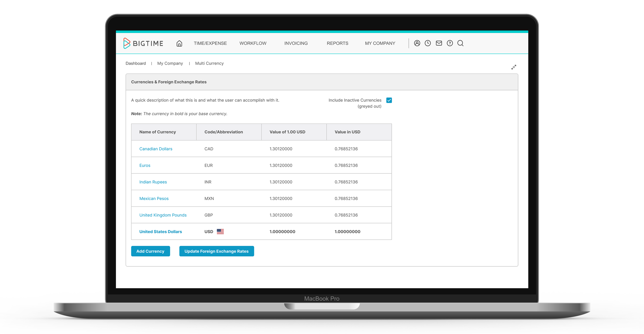Click the US flag icon next to USD

(x=220, y=231)
